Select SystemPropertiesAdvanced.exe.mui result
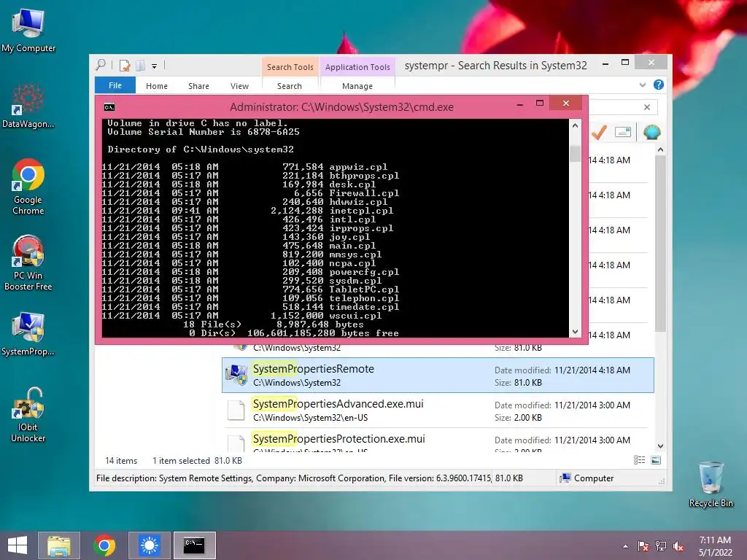This screenshot has height=560, width=747. pos(438,410)
